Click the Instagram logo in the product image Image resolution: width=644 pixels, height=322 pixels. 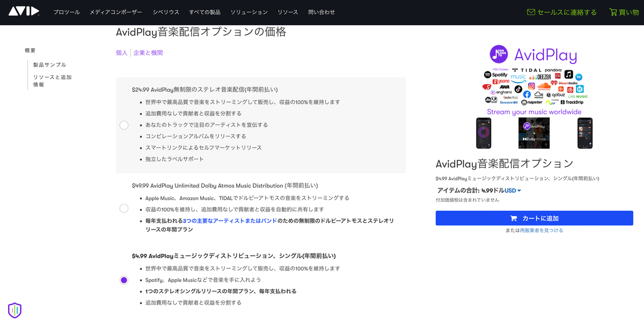[531, 86]
